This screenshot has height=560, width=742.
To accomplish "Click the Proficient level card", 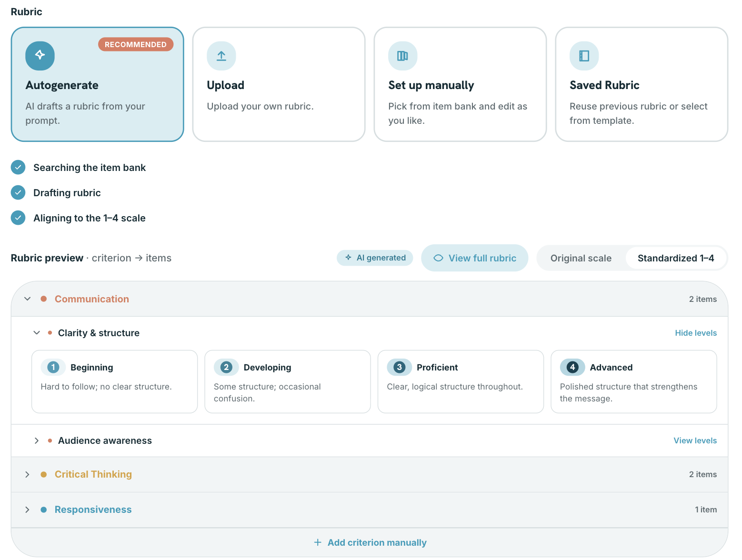I will pos(461,381).
